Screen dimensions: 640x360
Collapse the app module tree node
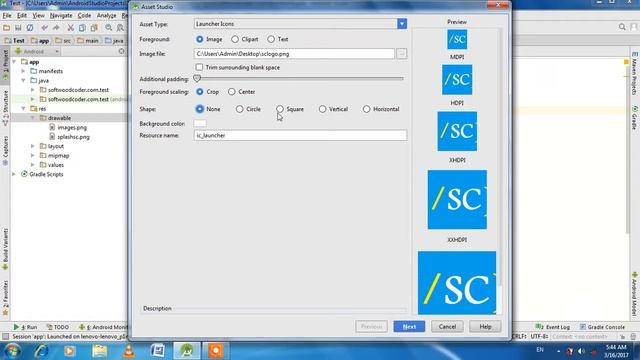click(15, 62)
